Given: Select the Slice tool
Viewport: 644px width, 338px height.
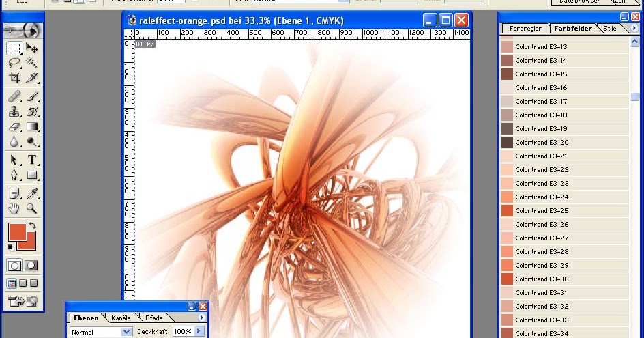Looking at the screenshot, I should [x=31, y=78].
